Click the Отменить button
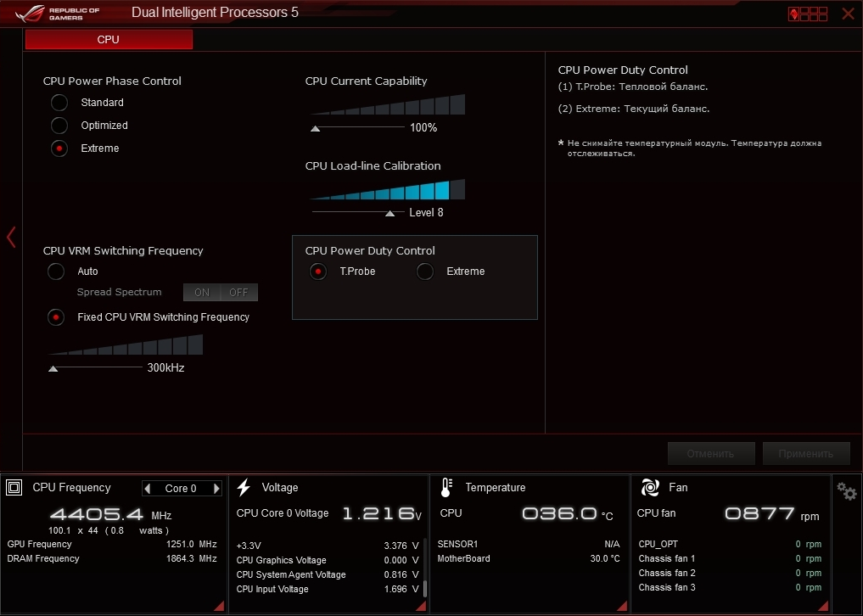The height and width of the screenshot is (616, 863). point(711,454)
